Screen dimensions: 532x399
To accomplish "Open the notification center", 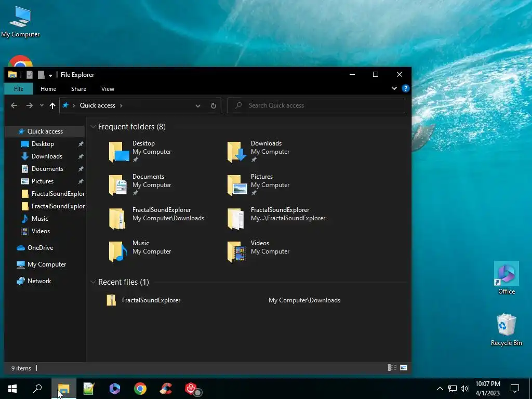I will click(515, 389).
